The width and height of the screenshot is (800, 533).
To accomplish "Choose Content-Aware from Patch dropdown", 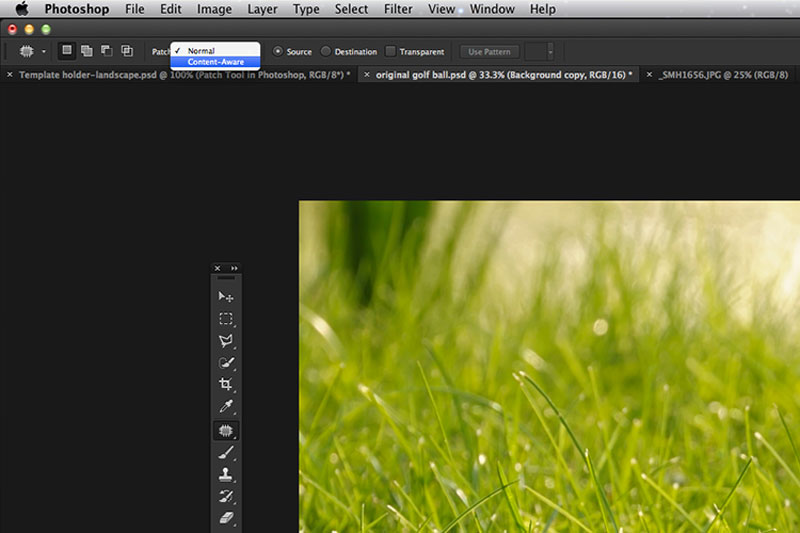I will coord(215,62).
